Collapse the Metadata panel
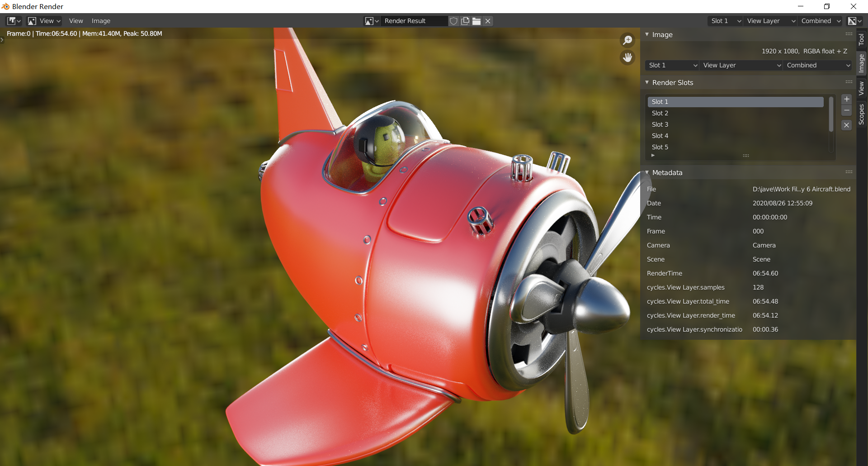This screenshot has height=466, width=868. pos(647,172)
